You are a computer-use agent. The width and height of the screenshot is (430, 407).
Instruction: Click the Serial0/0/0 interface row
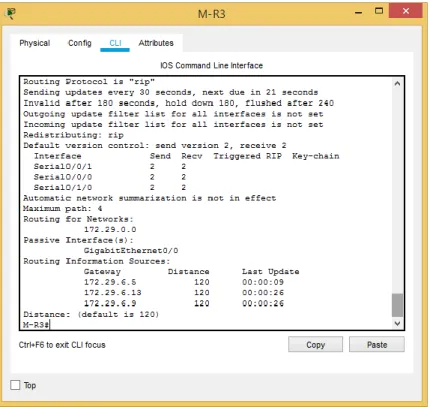click(110, 177)
